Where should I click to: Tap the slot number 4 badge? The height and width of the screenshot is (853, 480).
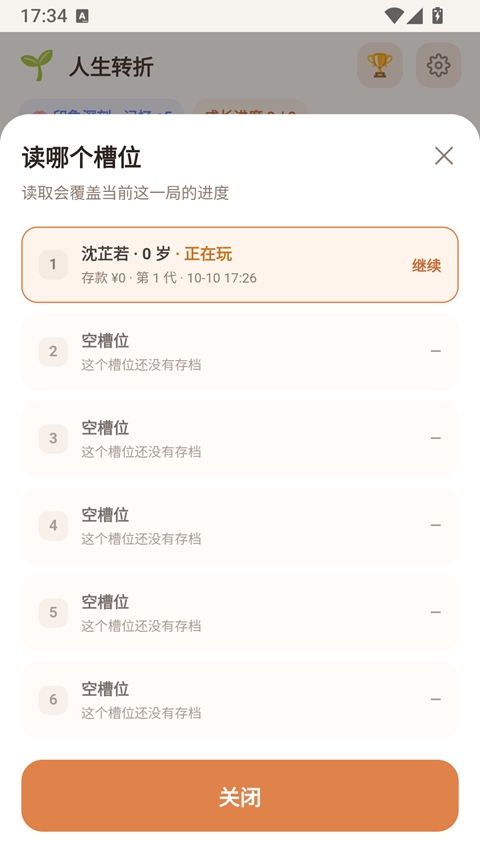53,526
